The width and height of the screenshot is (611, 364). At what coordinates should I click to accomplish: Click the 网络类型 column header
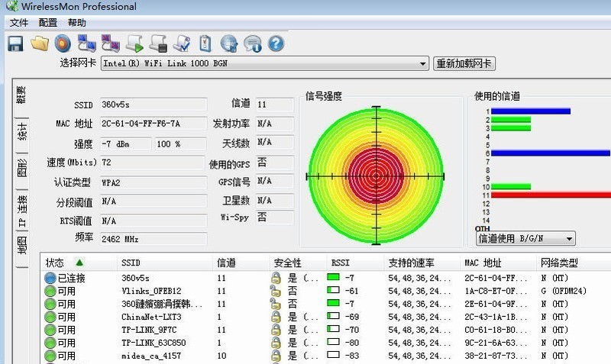(x=574, y=263)
